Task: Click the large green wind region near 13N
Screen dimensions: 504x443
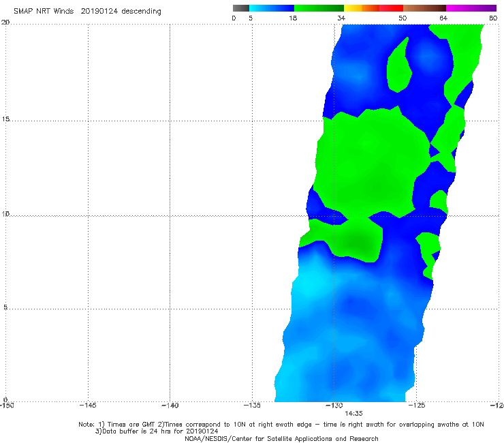Action: [x=370, y=161]
